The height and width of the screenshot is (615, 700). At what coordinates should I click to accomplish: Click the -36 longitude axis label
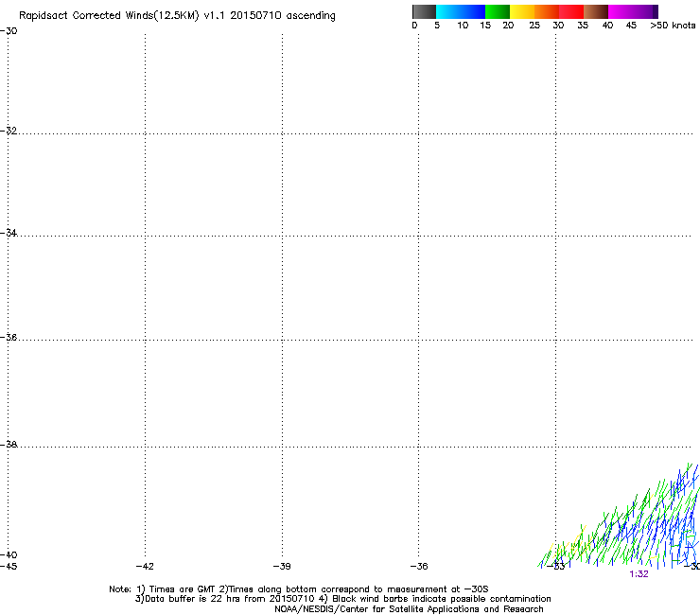[419, 567]
